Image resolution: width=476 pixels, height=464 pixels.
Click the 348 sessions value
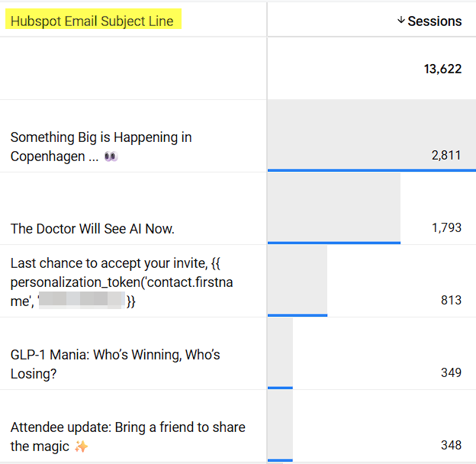451,445
